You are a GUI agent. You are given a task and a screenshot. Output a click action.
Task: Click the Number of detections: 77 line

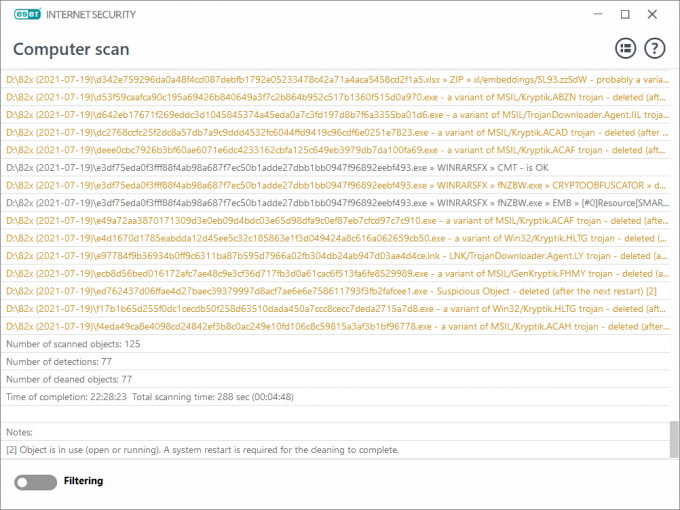pos(335,362)
